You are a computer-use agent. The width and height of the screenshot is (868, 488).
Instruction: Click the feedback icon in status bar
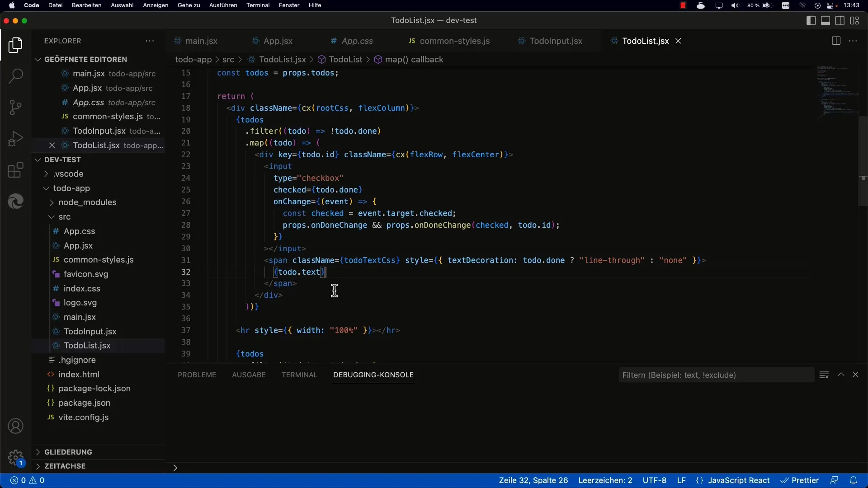click(834, 480)
